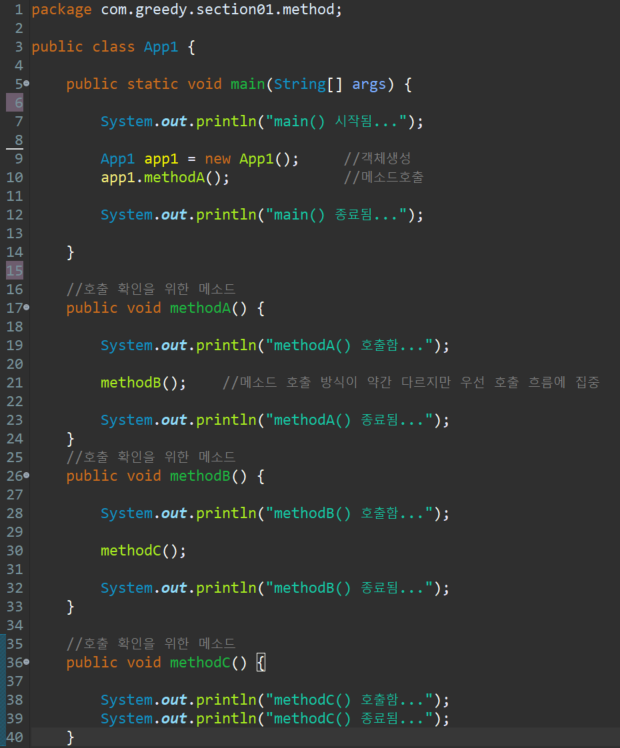Click the comment on line 35
Image resolution: width=620 pixels, height=748 pixels.
(x=151, y=644)
